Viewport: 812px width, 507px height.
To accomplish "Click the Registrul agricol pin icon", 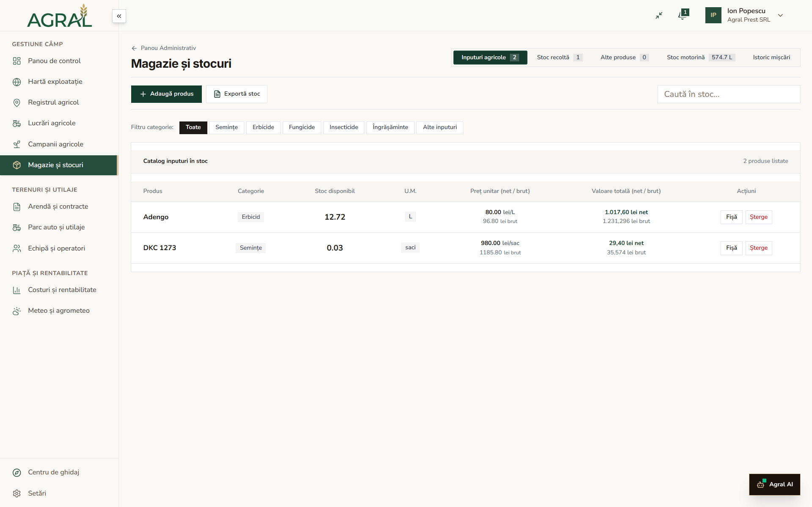I will coord(17,102).
